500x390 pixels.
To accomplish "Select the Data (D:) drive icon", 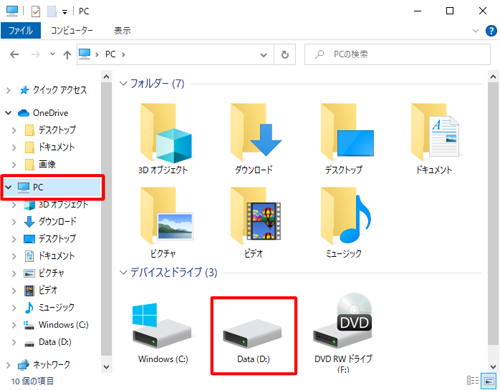I will point(252,333).
